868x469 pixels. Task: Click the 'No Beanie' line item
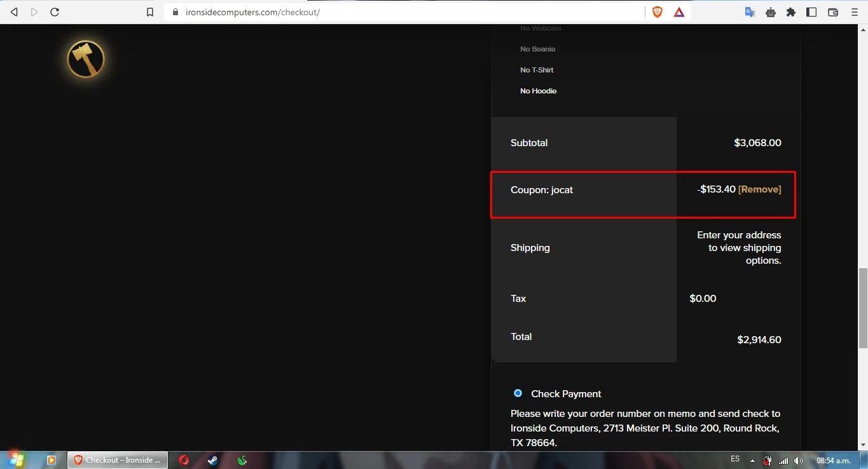click(x=537, y=49)
